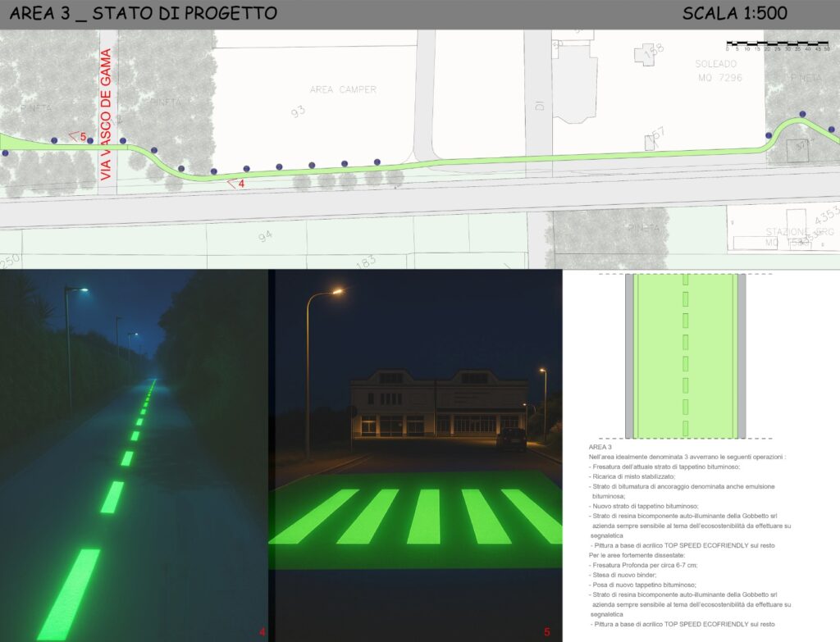840x642 pixels.
Task: Click parcel number 94 on the map
Action: [265, 236]
